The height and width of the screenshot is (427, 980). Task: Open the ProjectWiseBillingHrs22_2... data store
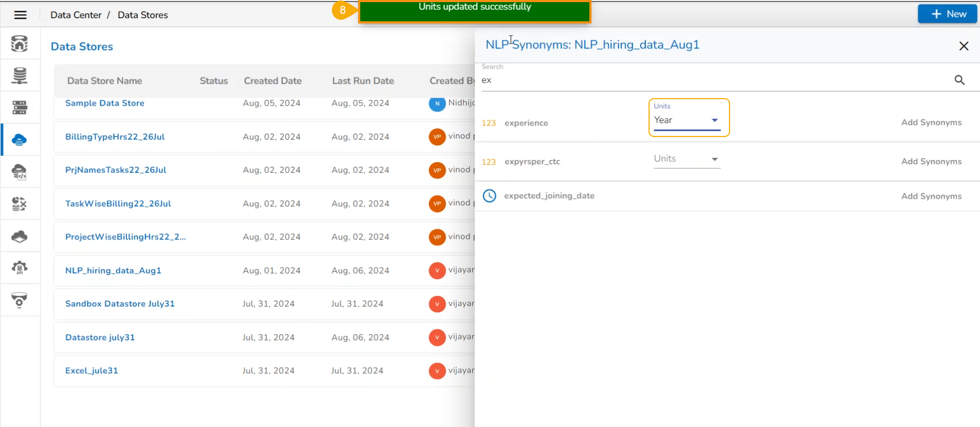(125, 237)
